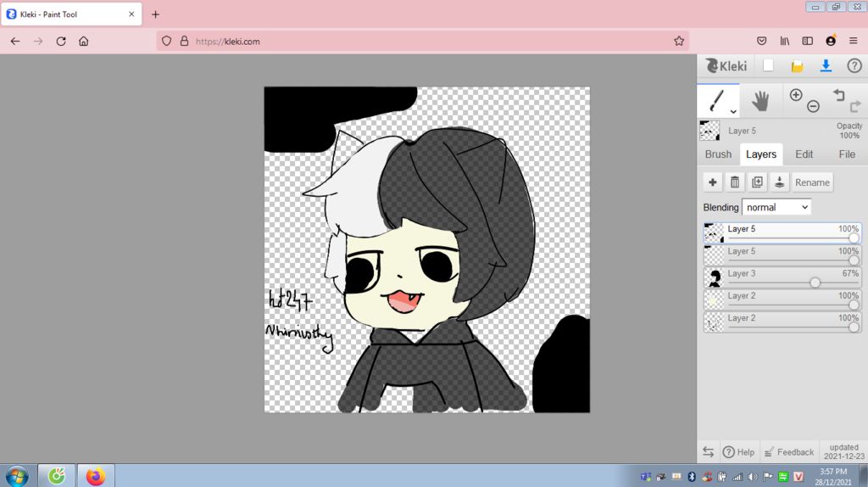Image resolution: width=868 pixels, height=487 pixels.
Task: Open the Firefox account menu
Action: [831, 41]
